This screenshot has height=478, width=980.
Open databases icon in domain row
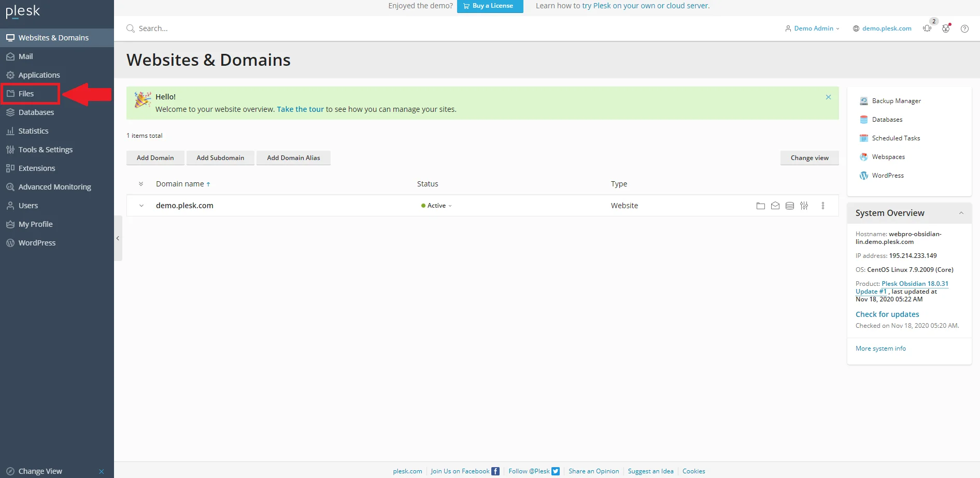click(x=789, y=206)
